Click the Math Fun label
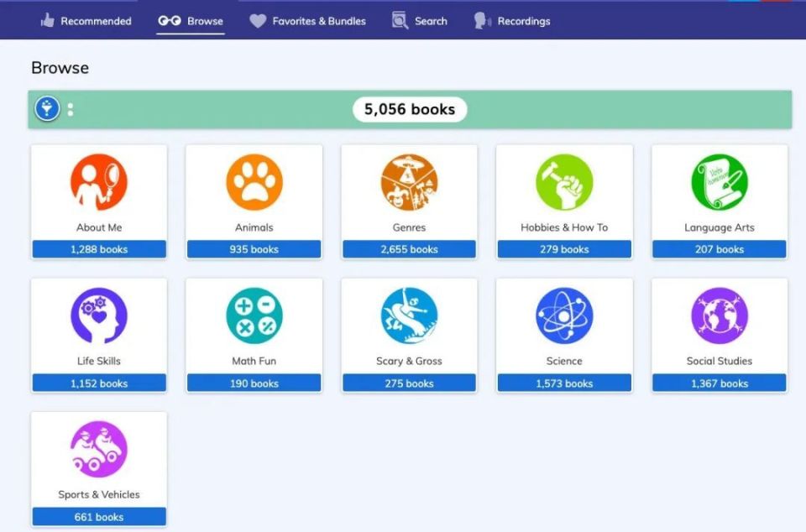The width and height of the screenshot is (806, 532). click(254, 361)
